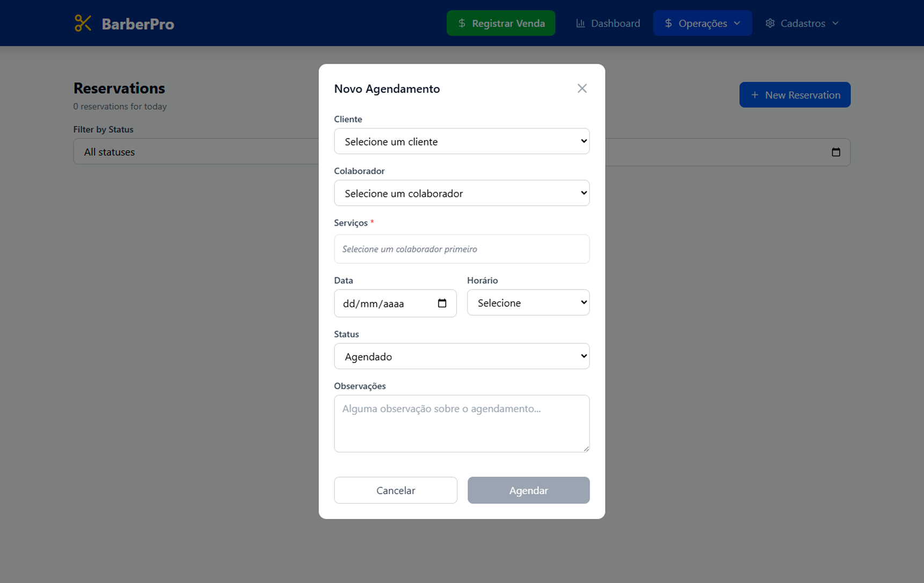Expand the Cadastros menu chevron

tap(835, 23)
